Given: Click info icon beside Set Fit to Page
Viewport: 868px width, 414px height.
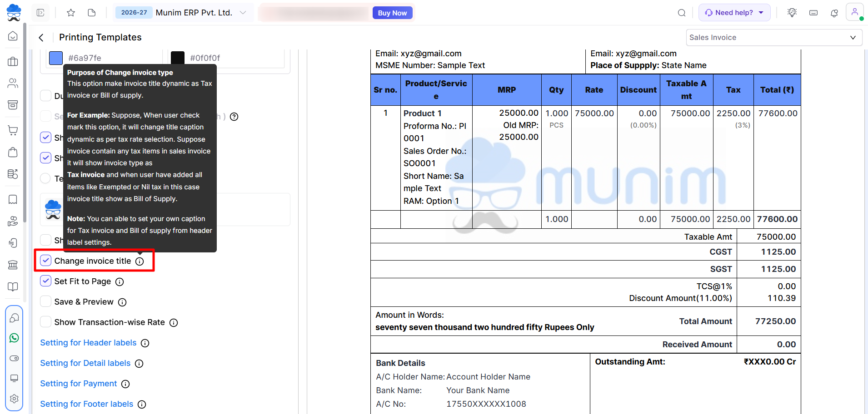Looking at the screenshot, I should pos(120,282).
